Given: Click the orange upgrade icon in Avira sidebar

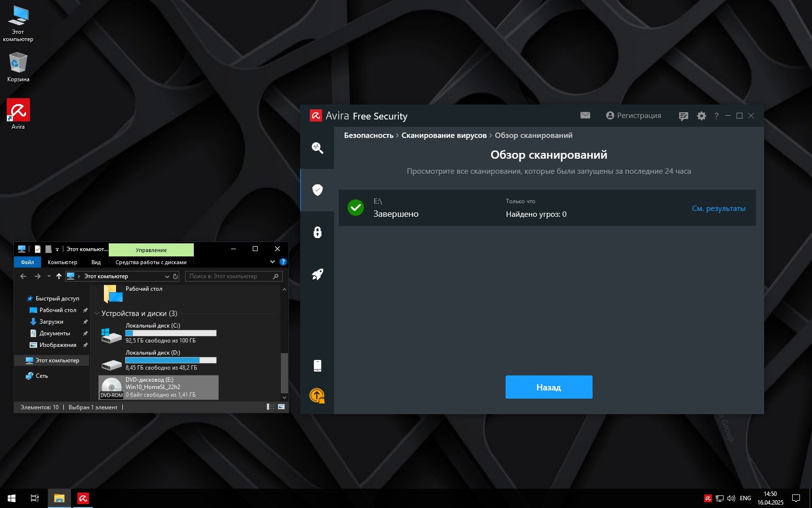Looking at the screenshot, I should (317, 396).
